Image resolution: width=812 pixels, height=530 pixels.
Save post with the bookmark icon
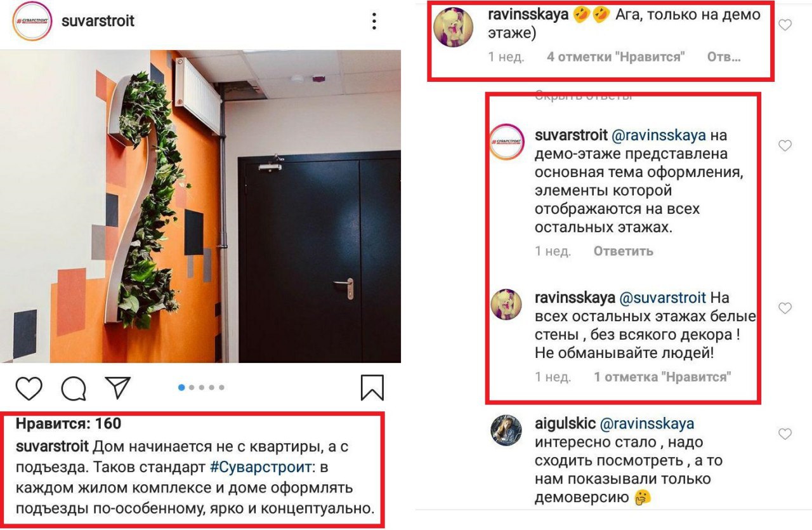coord(372,388)
